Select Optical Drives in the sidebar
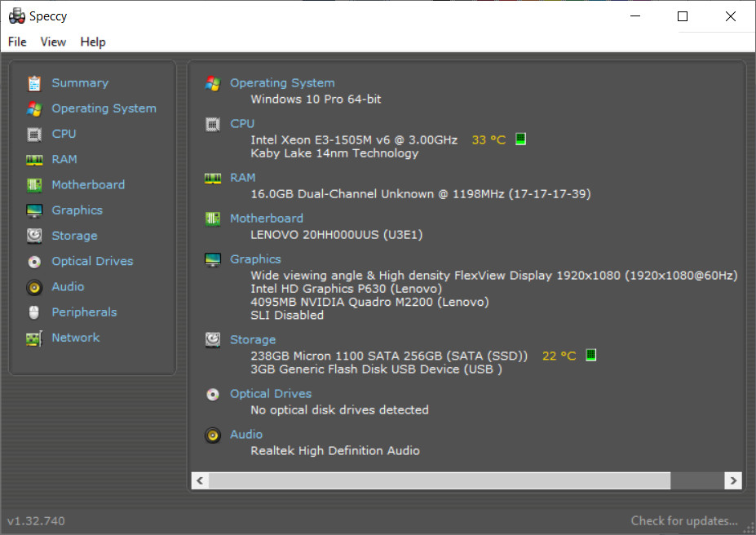This screenshot has height=535, width=756. click(x=93, y=261)
